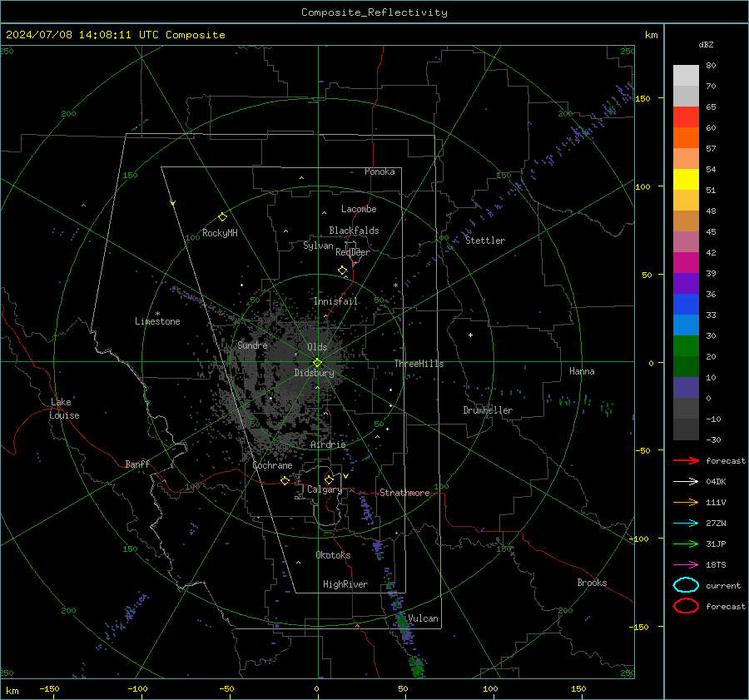Click the yellow diamond marker below Cochrane

(285, 480)
